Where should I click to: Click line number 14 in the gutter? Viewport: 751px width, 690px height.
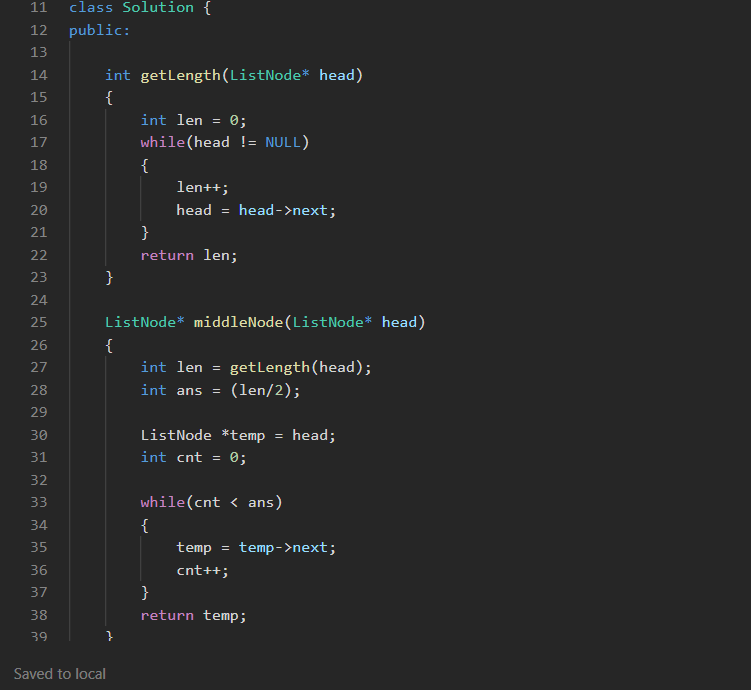point(39,75)
